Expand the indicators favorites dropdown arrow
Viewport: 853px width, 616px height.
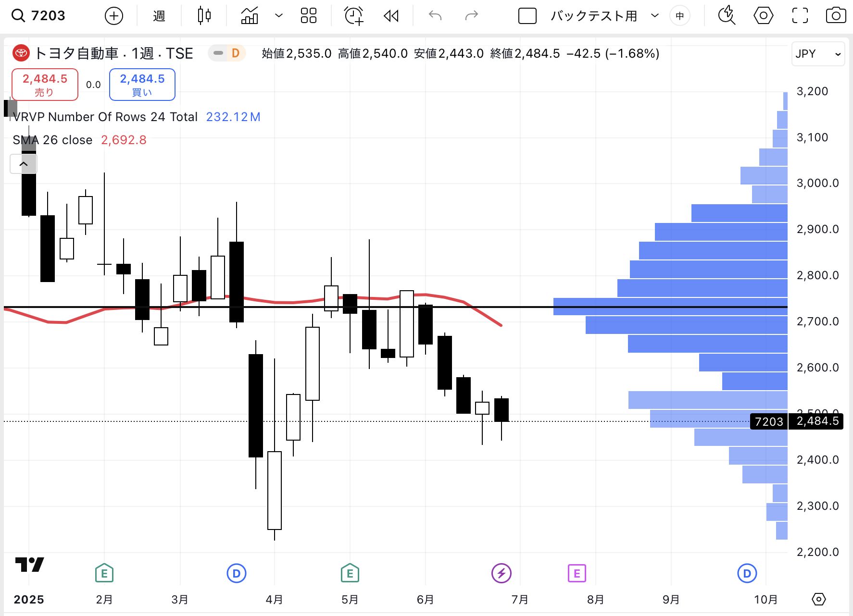pyautogui.click(x=278, y=16)
